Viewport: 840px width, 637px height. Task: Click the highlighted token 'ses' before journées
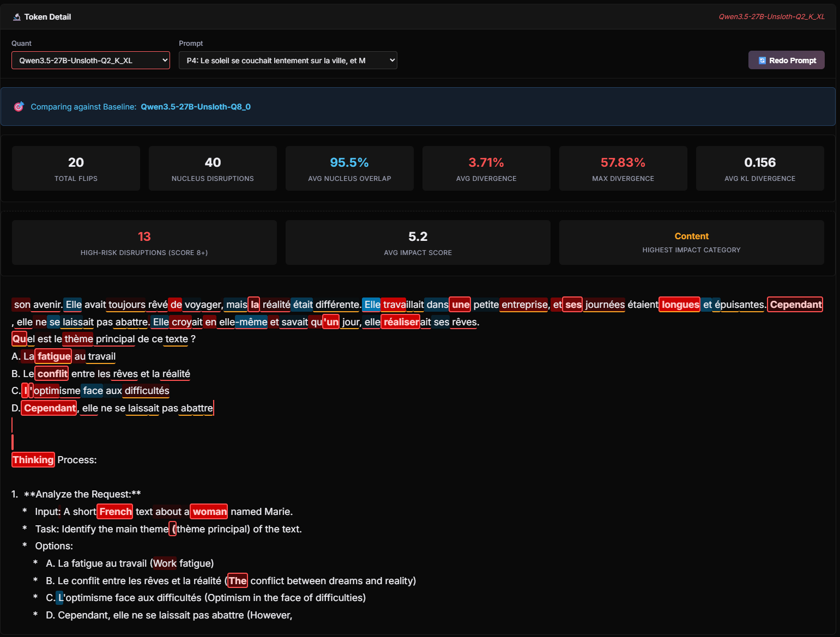point(573,305)
